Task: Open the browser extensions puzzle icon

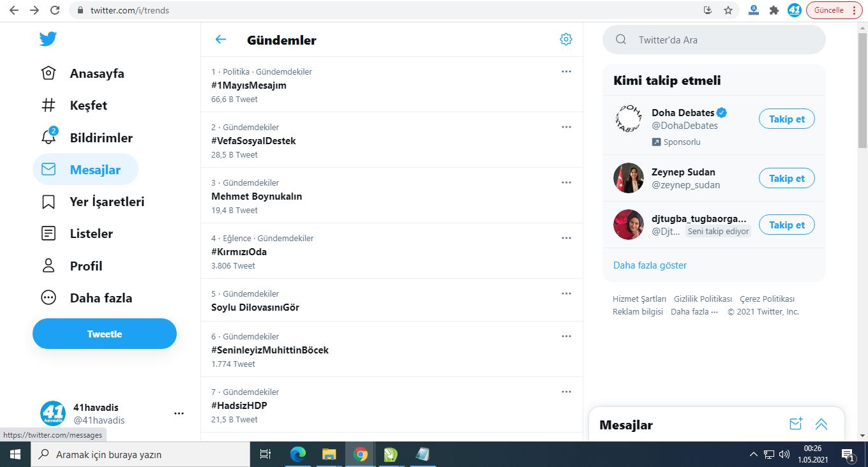Action: pos(774,10)
